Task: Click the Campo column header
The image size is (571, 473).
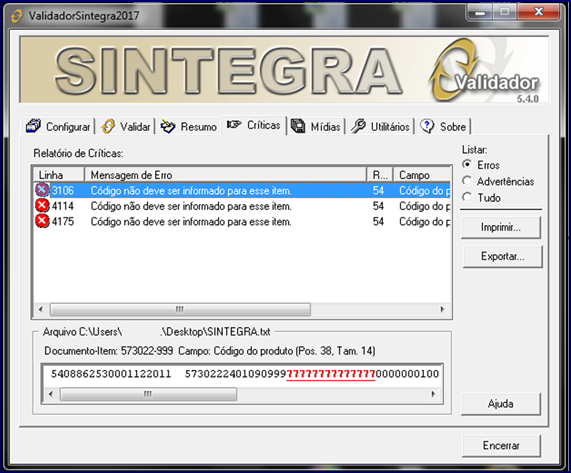Action: click(x=422, y=175)
